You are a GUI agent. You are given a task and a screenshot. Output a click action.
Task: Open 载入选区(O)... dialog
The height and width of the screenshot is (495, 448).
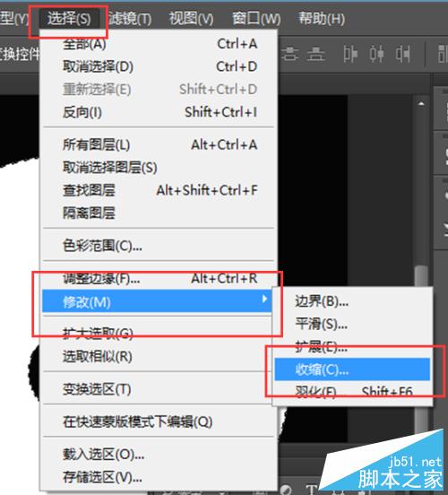tap(159, 455)
